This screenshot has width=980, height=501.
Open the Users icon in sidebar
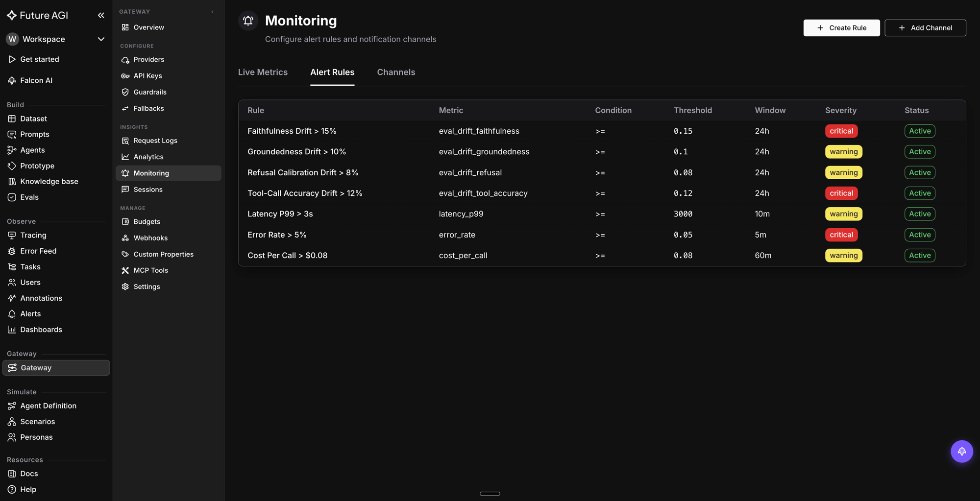click(x=12, y=282)
